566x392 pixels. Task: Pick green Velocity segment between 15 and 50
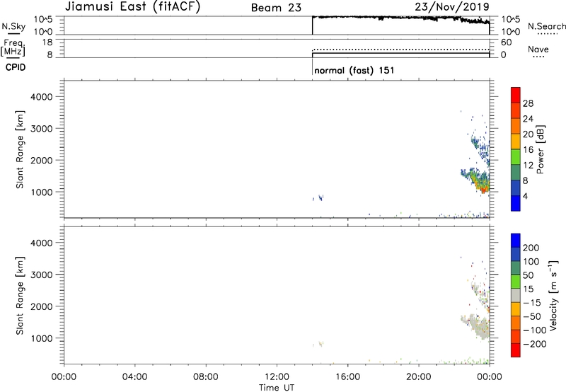516,282
